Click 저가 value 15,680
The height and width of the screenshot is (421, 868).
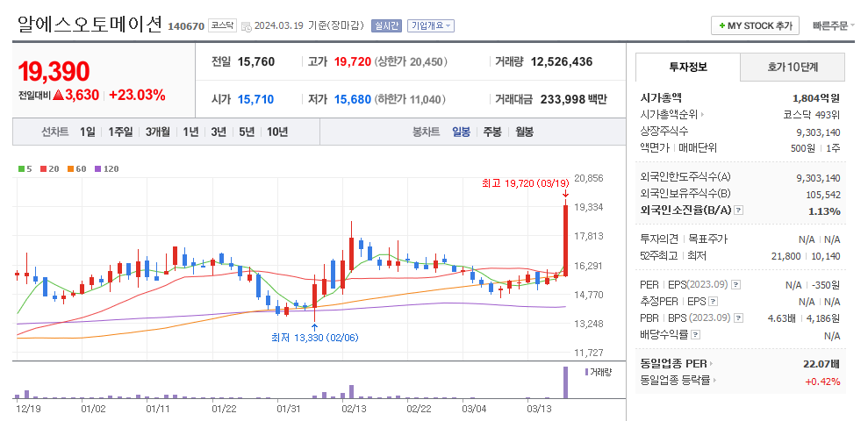tap(352, 100)
